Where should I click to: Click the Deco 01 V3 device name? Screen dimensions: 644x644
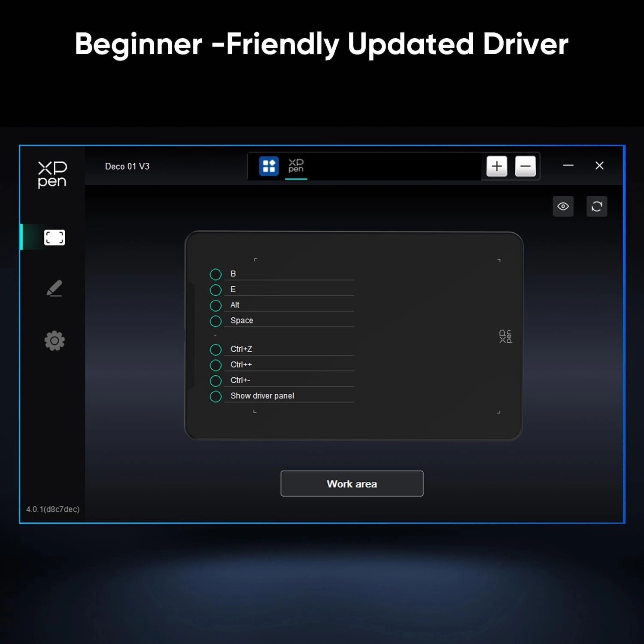click(x=127, y=166)
